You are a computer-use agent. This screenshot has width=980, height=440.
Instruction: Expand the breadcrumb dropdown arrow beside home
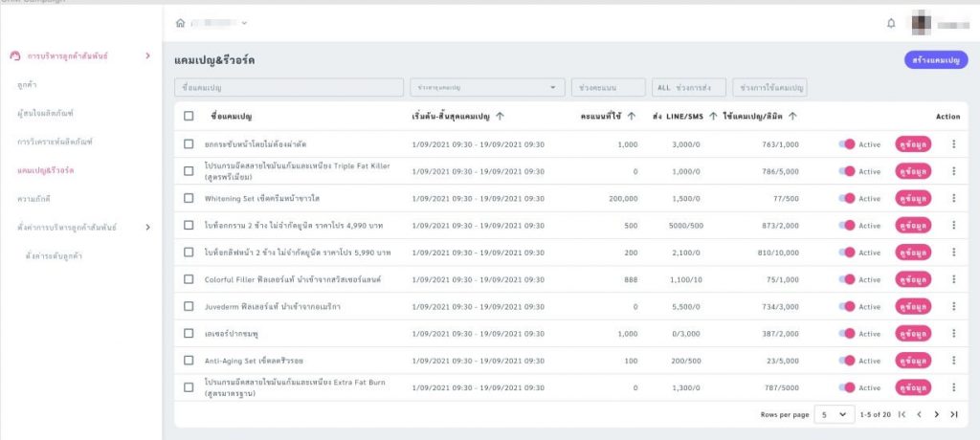click(244, 23)
